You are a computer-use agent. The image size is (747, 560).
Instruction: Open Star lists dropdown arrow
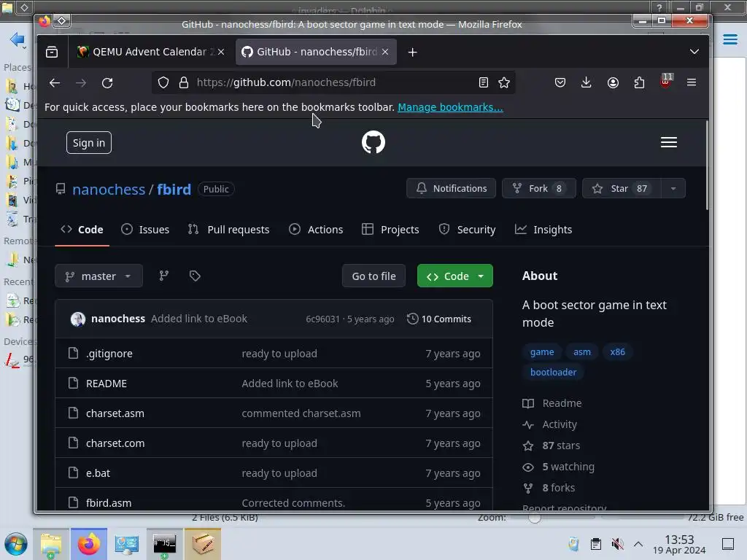[x=673, y=189]
